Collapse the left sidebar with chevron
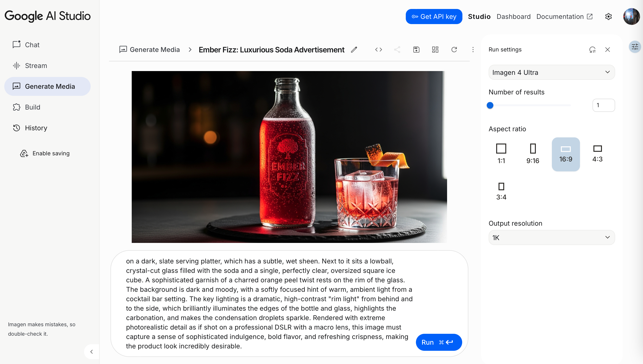The image size is (643, 364). [x=92, y=352]
